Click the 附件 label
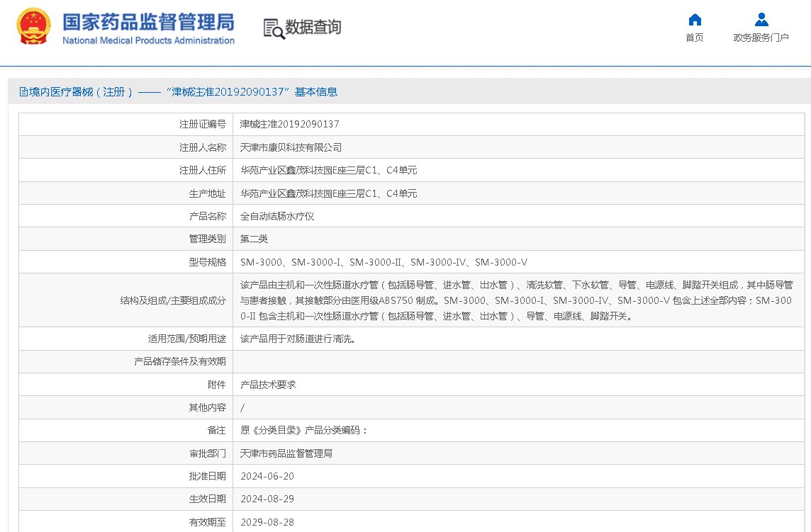 (217, 385)
